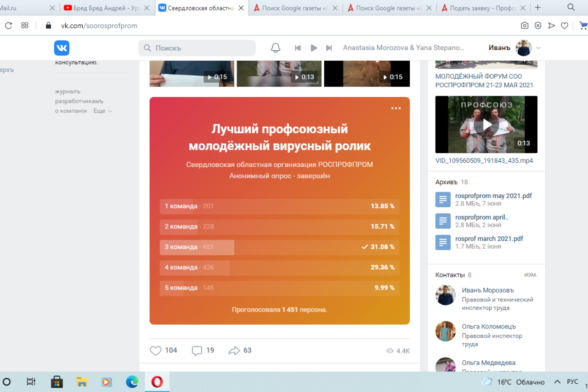
Task: Play the middle 0:13 video thumbnail
Action: coord(279,74)
